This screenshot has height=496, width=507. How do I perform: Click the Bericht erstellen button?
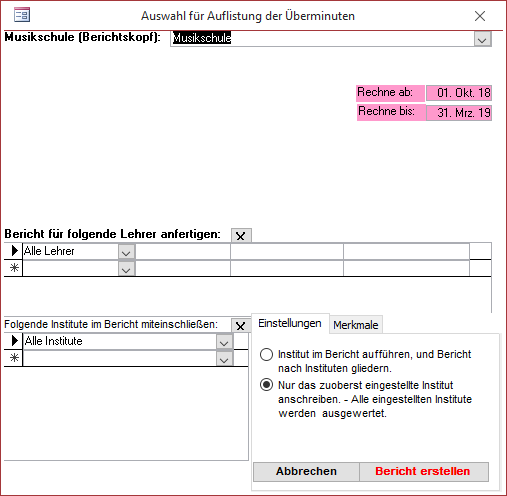click(423, 471)
